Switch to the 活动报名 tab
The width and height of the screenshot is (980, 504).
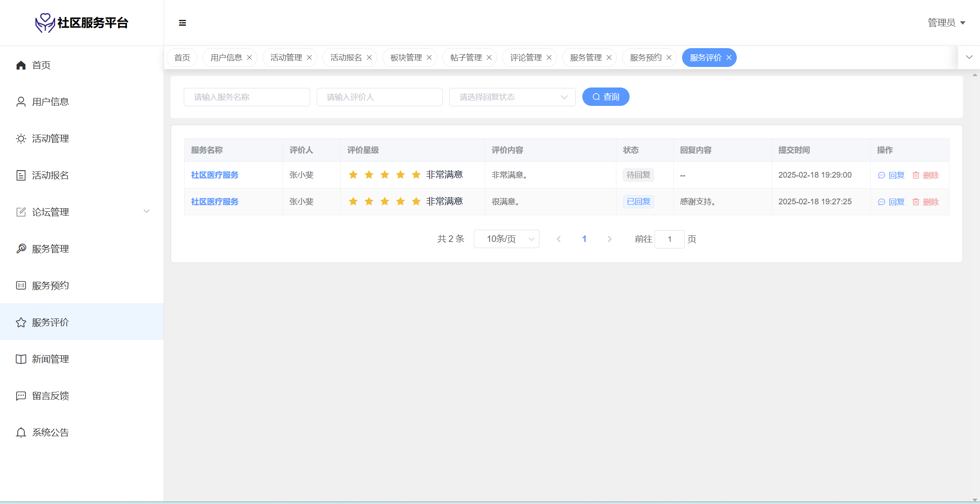click(x=346, y=58)
